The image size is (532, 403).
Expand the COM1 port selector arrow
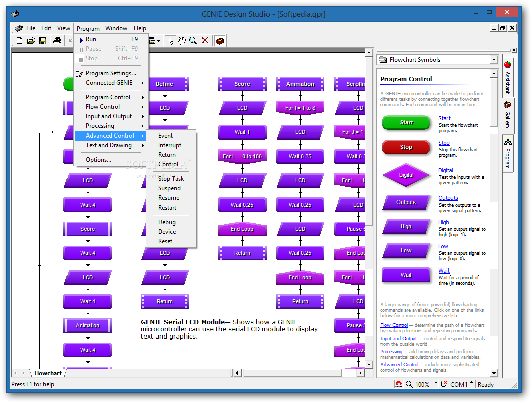point(471,383)
